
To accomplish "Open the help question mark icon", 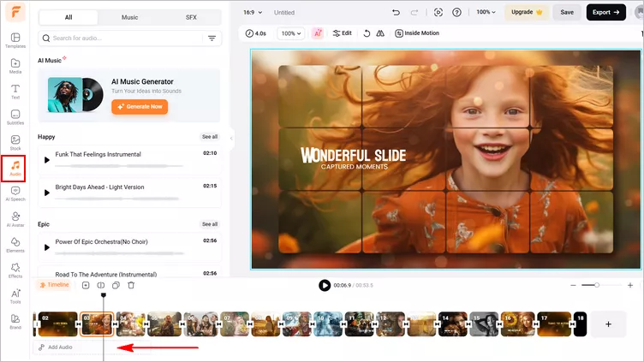I will click(x=456, y=12).
